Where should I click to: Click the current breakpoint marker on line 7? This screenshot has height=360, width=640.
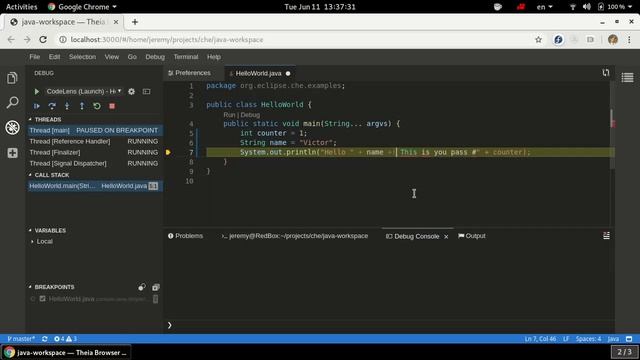[168, 152]
